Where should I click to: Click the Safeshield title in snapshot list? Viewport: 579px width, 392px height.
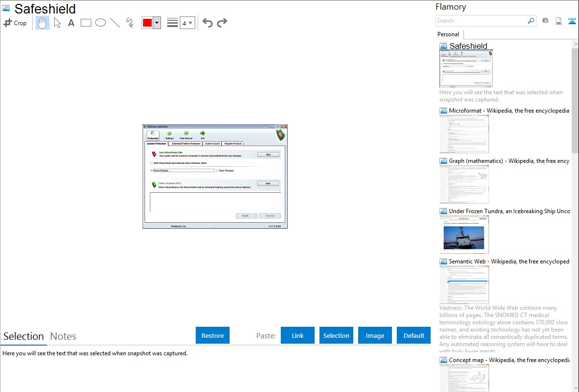coord(468,46)
